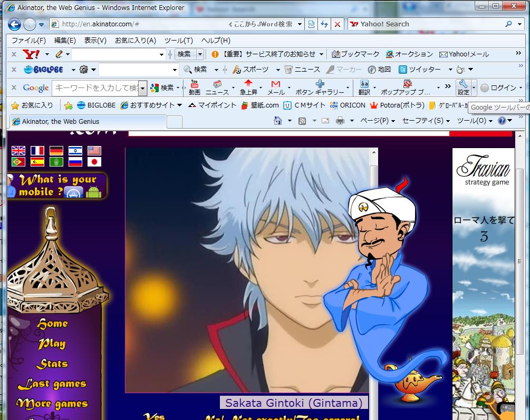Click the RSS feeds icon
530x420 pixels.
pos(302,121)
